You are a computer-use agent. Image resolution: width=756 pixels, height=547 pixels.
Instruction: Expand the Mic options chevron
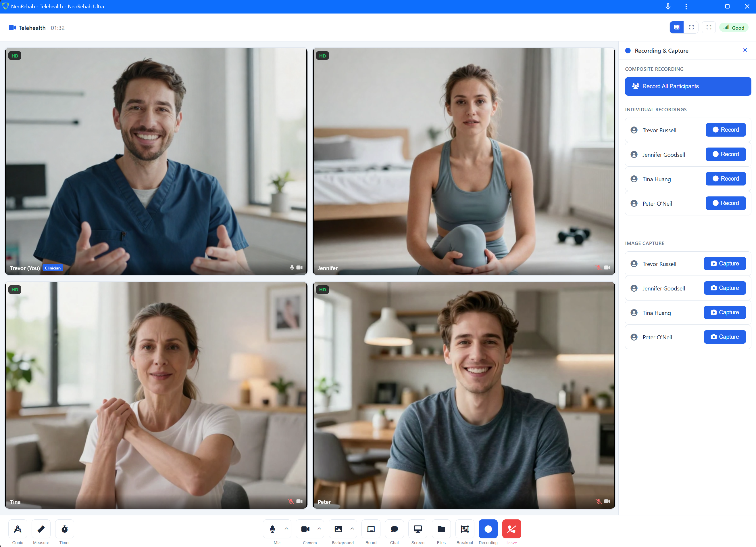pyautogui.click(x=286, y=529)
